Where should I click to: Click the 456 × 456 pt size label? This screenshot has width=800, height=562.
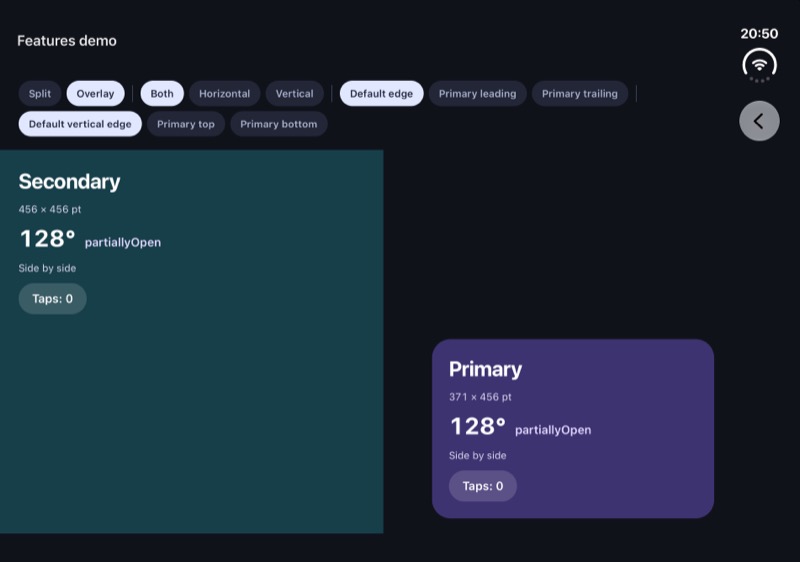tap(50, 209)
